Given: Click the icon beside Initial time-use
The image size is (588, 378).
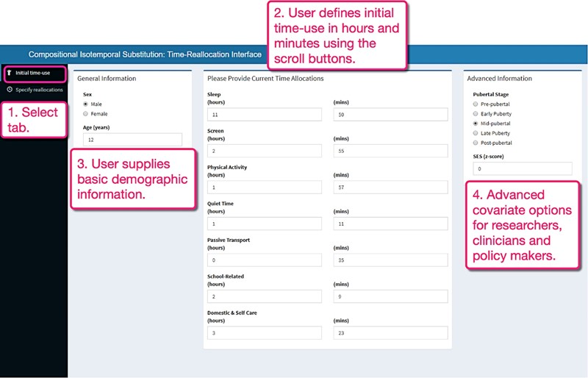Looking at the screenshot, I should coord(10,73).
